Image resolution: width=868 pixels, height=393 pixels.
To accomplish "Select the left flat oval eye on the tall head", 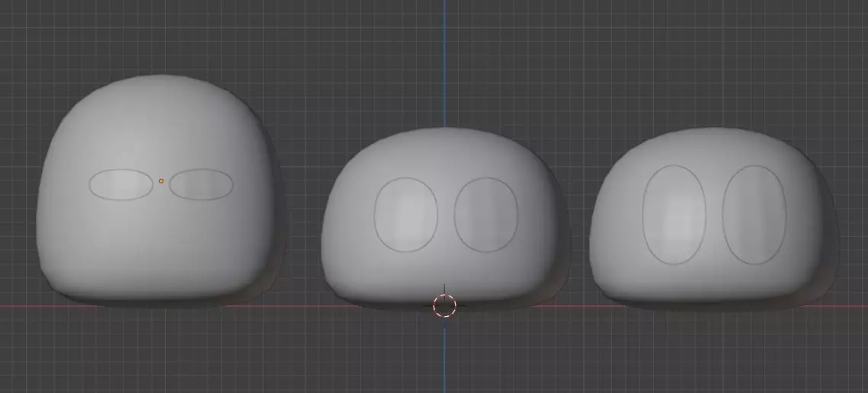I will pyautogui.click(x=121, y=185).
